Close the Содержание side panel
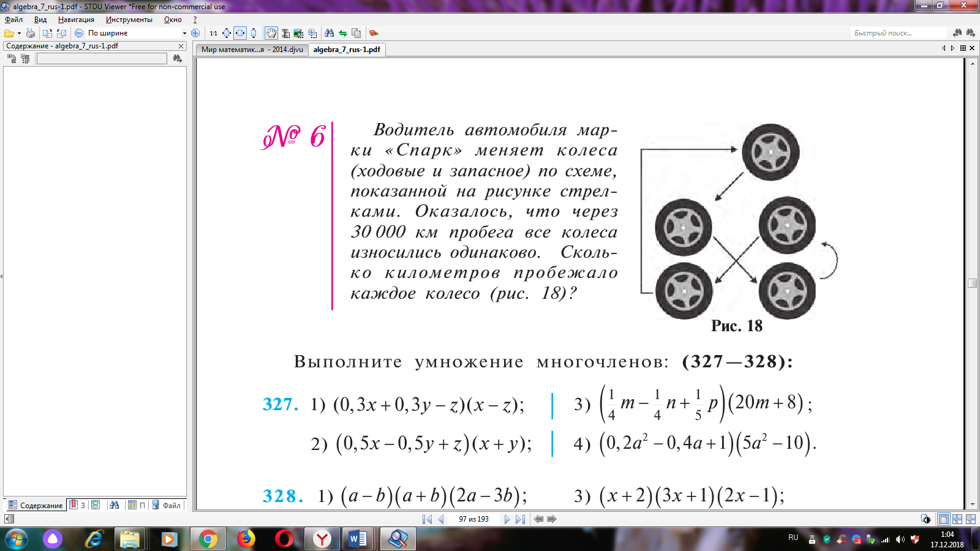The image size is (980, 551). (181, 46)
